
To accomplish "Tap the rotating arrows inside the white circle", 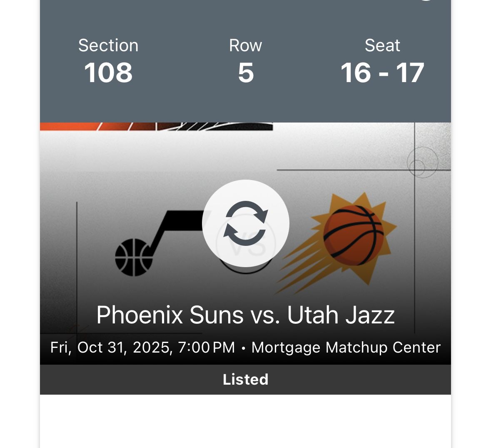I will (x=245, y=223).
